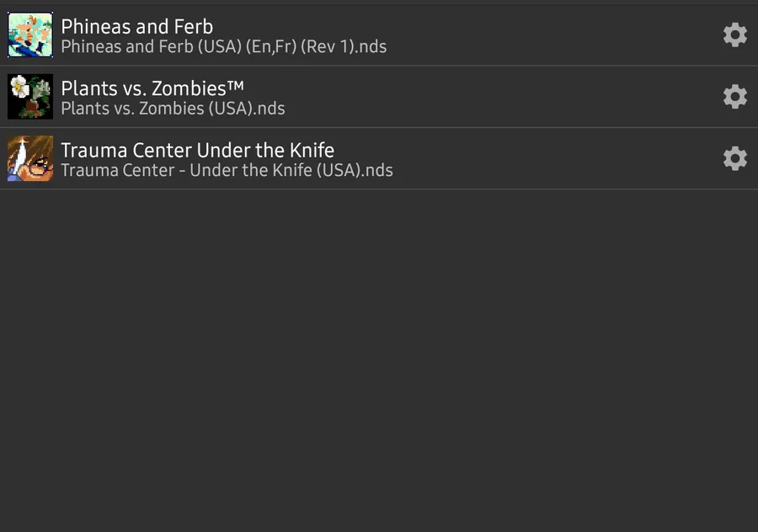
Task: Select 'Trauma Center - Under the Knife (USA).nds' text
Action: pos(227,170)
